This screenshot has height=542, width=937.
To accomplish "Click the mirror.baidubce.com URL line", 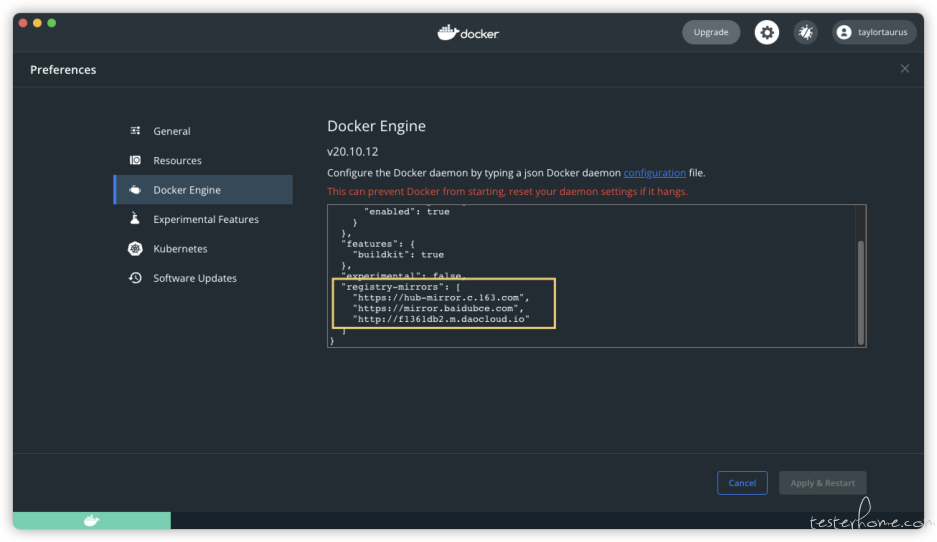I will pos(438,308).
